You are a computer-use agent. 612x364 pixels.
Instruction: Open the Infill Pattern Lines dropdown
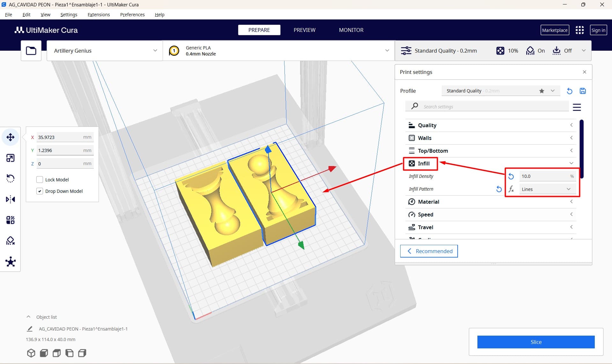pos(547,189)
